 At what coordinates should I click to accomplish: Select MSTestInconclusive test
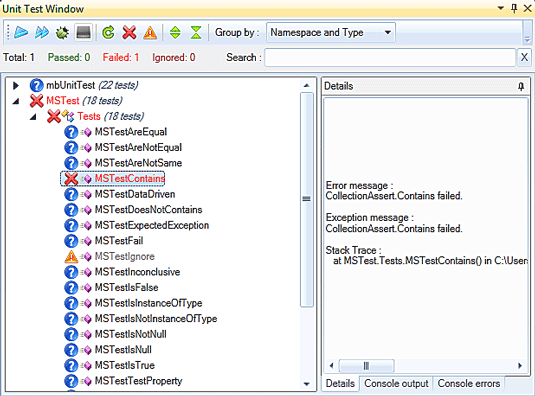pyautogui.click(x=137, y=272)
